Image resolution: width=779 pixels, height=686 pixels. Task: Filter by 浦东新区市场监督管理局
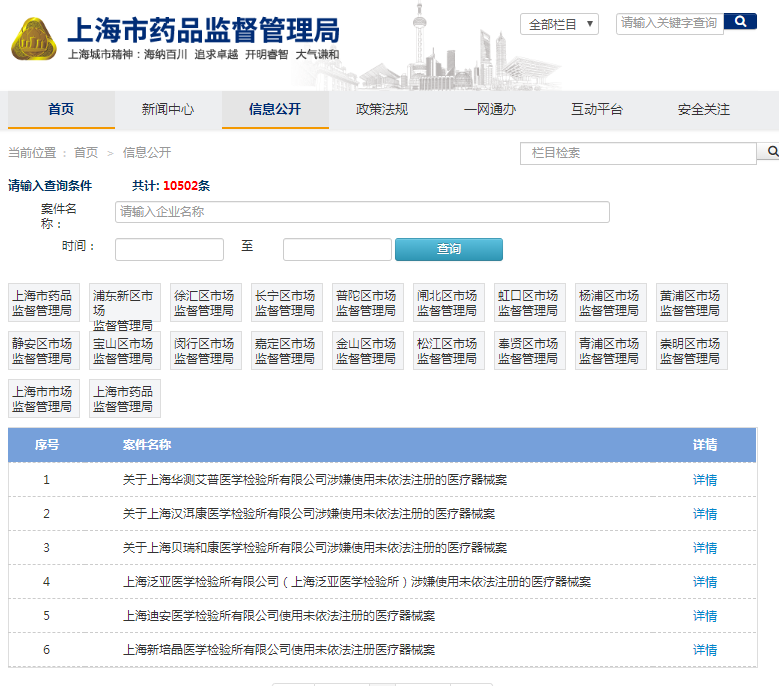[x=124, y=303]
